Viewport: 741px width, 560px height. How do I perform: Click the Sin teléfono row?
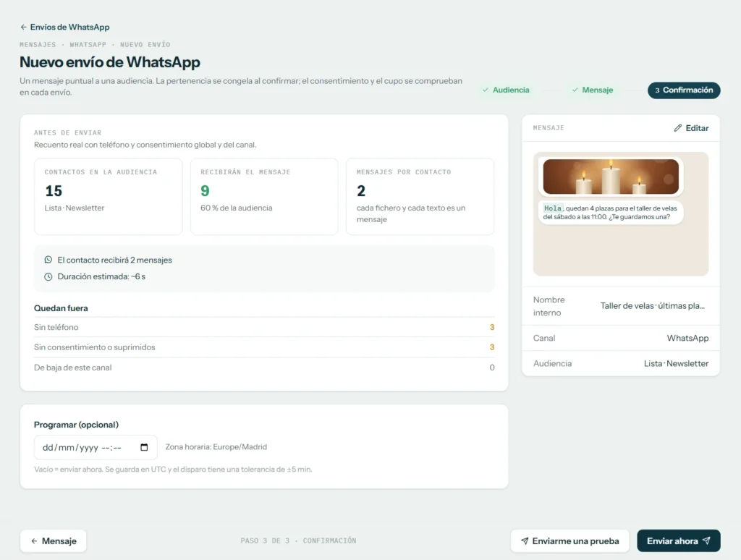264,327
